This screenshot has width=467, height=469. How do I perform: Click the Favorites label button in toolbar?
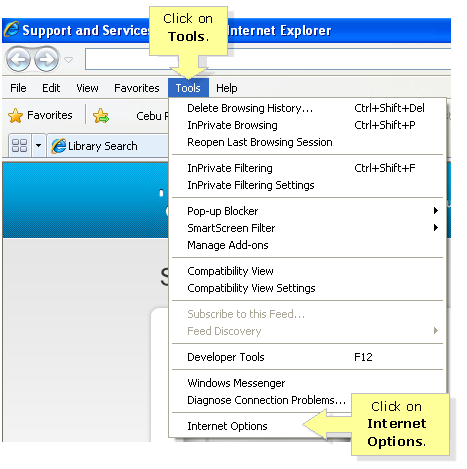[50, 115]
